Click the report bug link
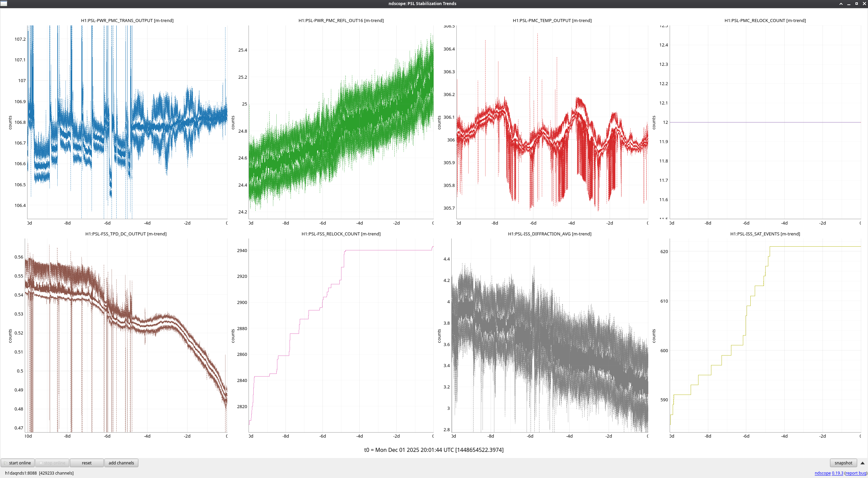The image size is (868, 478). pos(855,473)
